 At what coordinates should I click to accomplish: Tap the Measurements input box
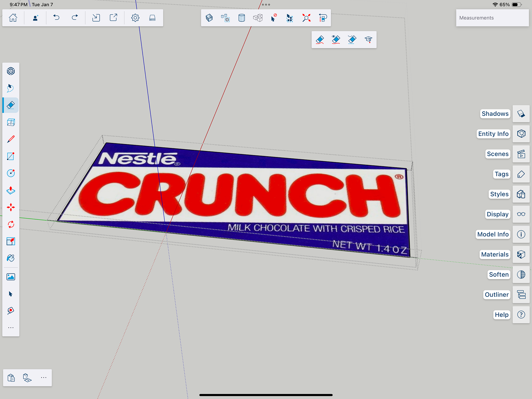(492, 18)
